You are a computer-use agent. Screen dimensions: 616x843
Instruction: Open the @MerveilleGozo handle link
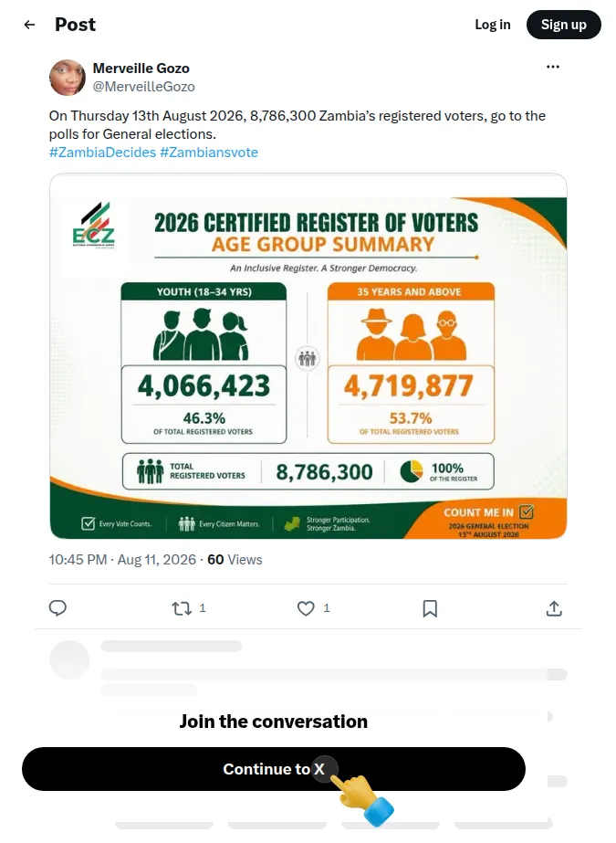tap(144, 87)
